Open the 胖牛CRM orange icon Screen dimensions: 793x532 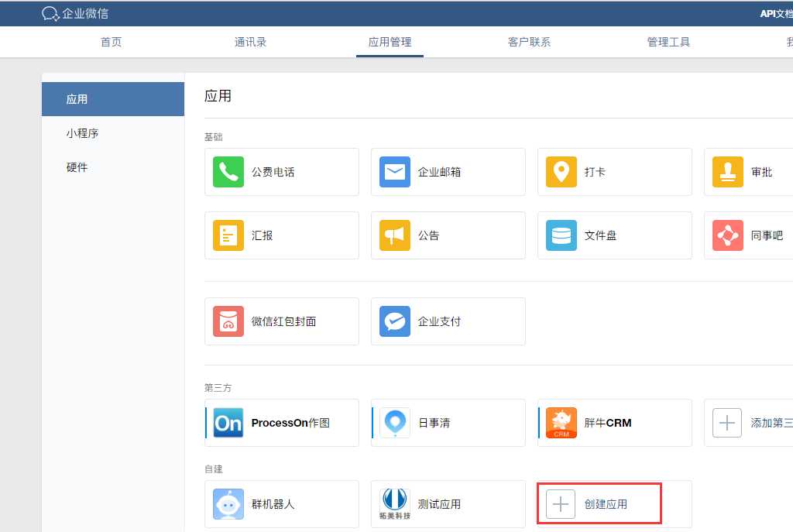[x=561, y=423]
